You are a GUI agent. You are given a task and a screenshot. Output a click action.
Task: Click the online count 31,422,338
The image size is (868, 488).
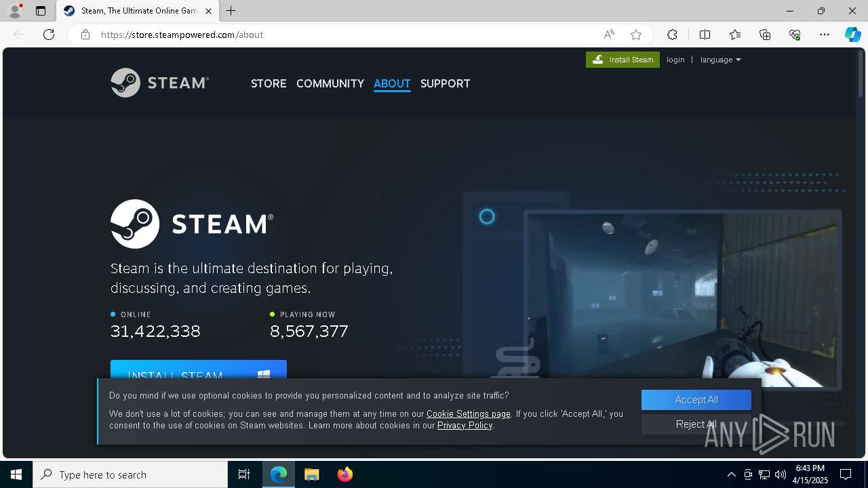click(155, 331)
